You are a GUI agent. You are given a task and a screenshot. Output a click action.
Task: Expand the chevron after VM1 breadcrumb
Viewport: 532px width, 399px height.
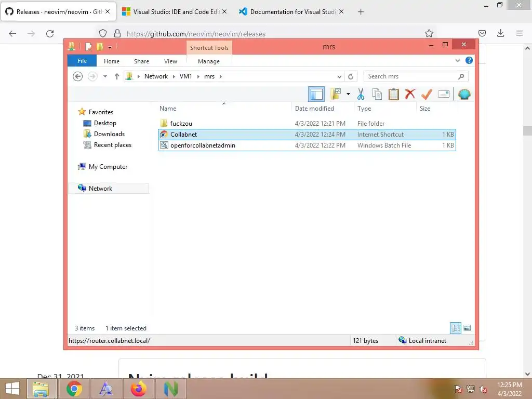pos(198,76)
